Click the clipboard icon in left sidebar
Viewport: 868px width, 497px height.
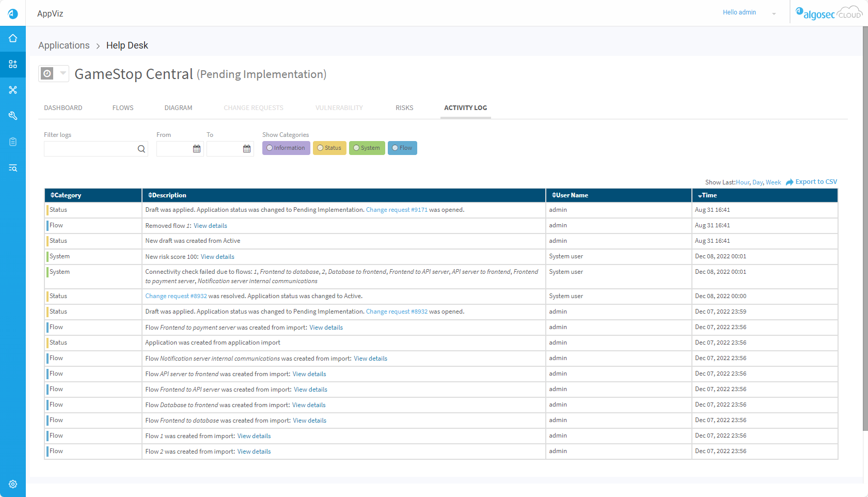(13, 142)
